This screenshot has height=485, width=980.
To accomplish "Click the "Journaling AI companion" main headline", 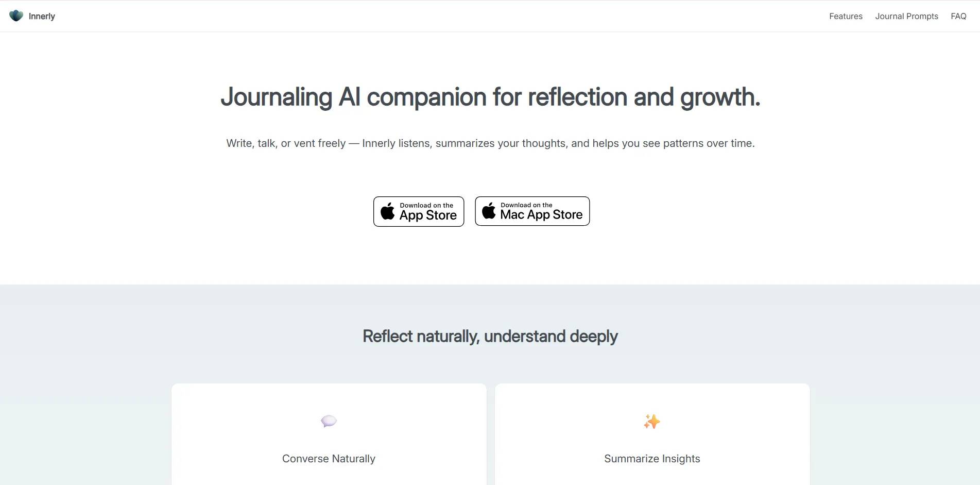I will click(490, 97).
